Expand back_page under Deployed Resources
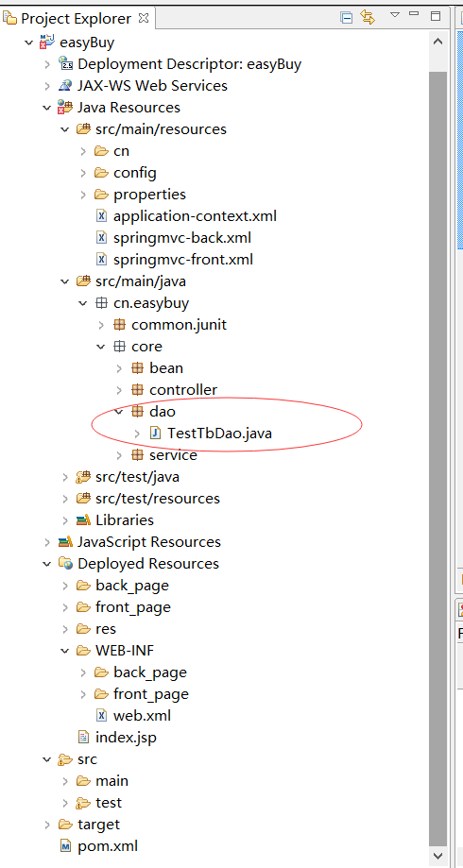Screen dimensions: 463x868 coord(65,586)
